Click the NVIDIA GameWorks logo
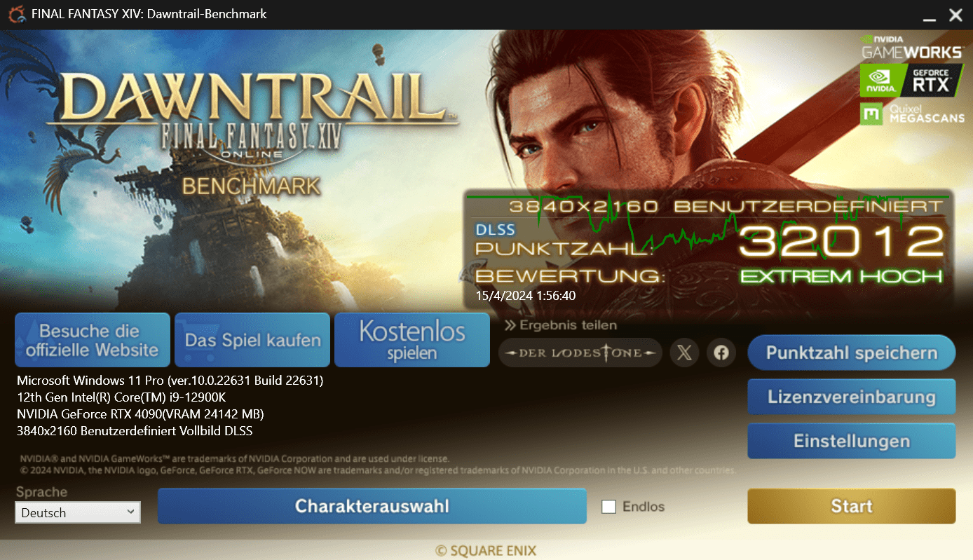Image resolution: width=973 pixels, height=560 pixels. click(x=912, y=48)
